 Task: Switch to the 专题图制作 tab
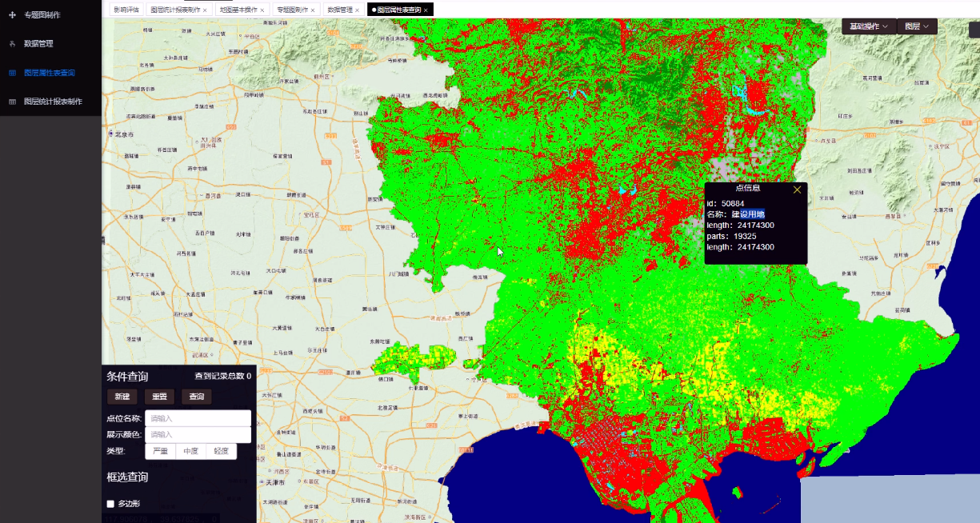292,10
